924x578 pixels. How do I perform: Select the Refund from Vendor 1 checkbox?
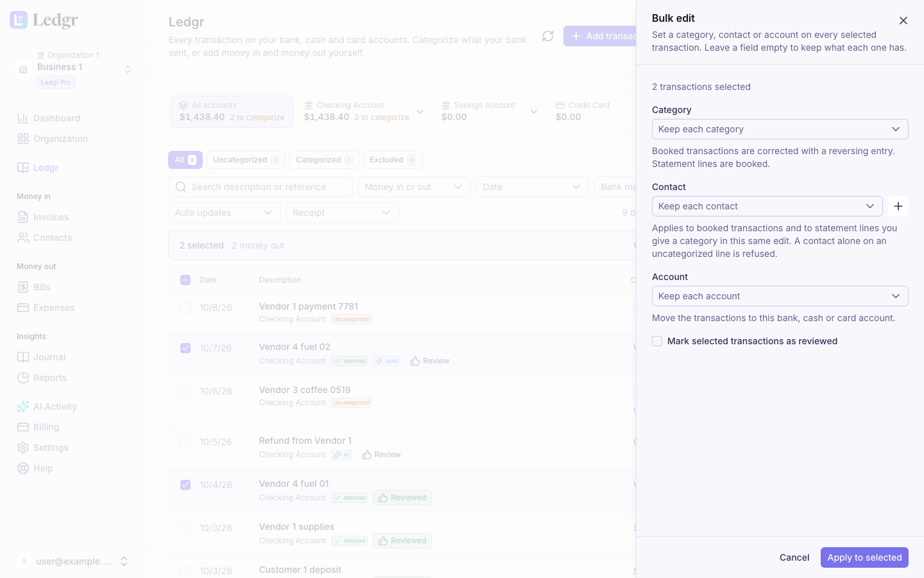point(185,442)
